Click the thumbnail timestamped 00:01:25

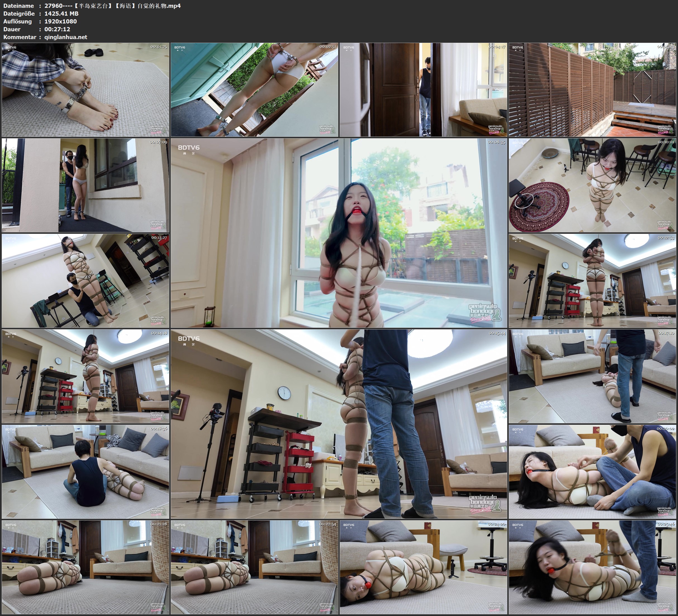point(85,89)
